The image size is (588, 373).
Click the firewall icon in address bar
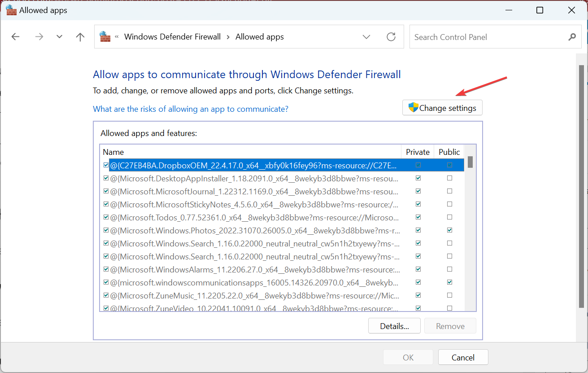105,37
